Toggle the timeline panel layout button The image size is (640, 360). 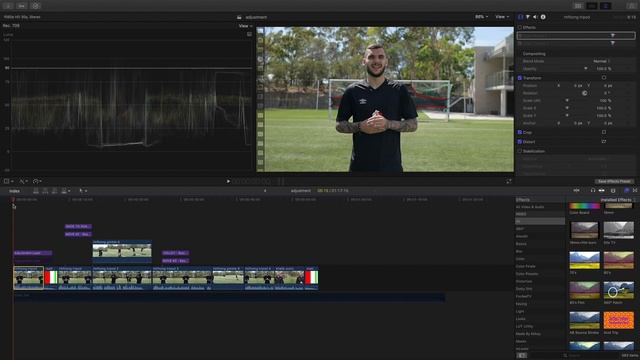click(x=592, y=6)
